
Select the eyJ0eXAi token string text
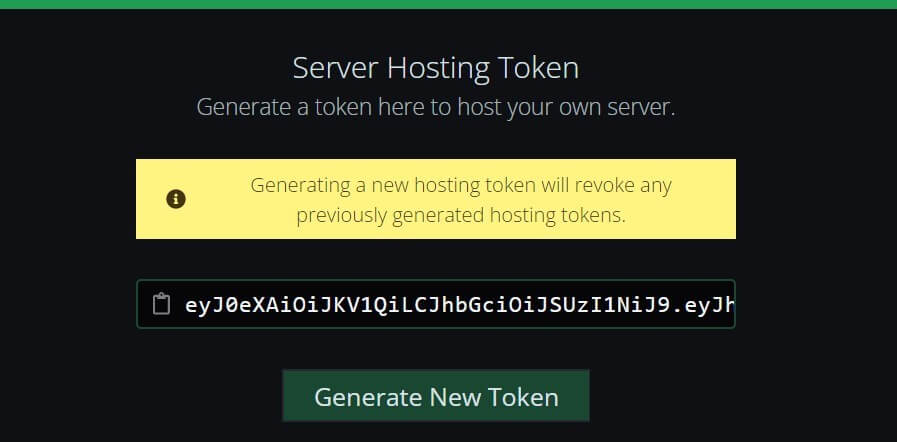[x=459, y=305]
